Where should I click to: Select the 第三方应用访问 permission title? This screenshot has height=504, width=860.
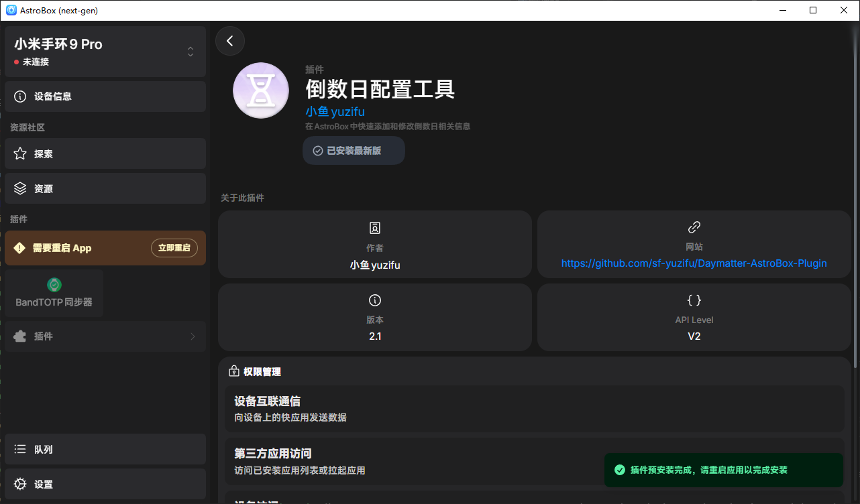[273, 454]
